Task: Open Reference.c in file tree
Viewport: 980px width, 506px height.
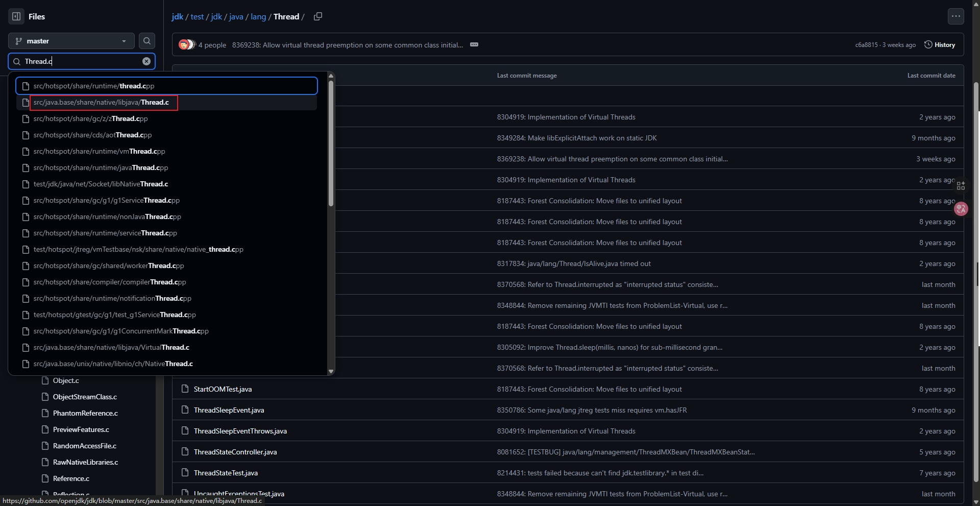Action: point(71,478)
